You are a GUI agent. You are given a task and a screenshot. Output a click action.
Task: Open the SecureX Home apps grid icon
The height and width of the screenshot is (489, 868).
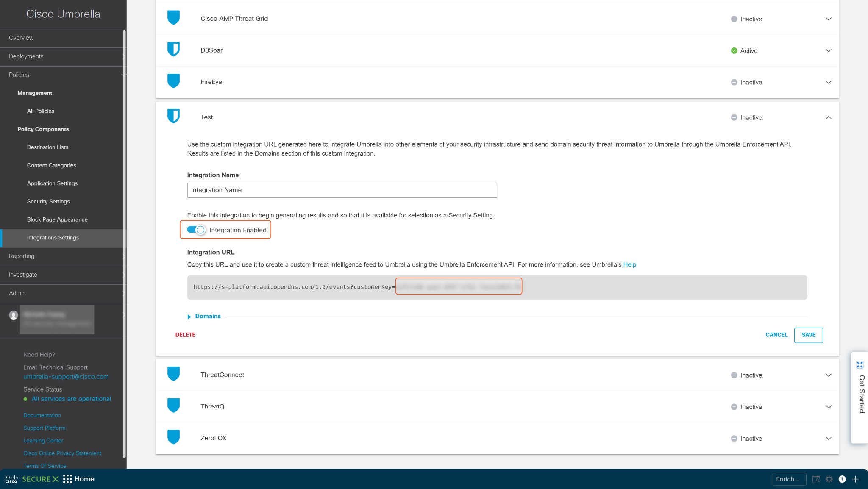(x=67, y=479)
